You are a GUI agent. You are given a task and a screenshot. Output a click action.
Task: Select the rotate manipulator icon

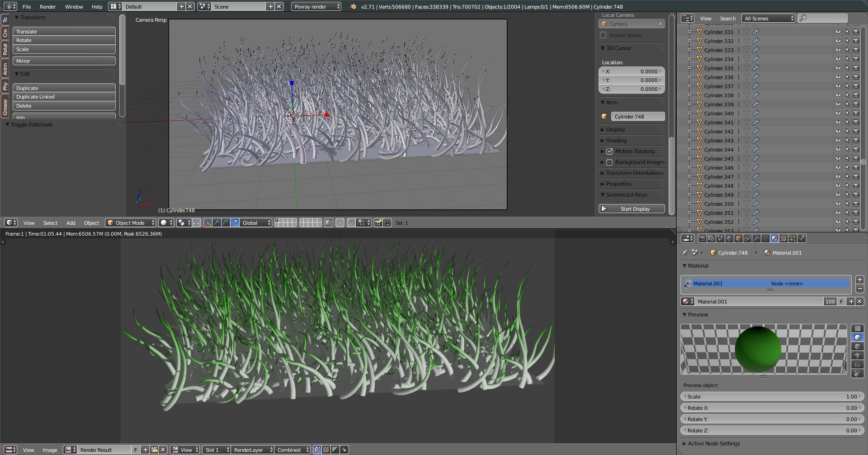point(226,223)
